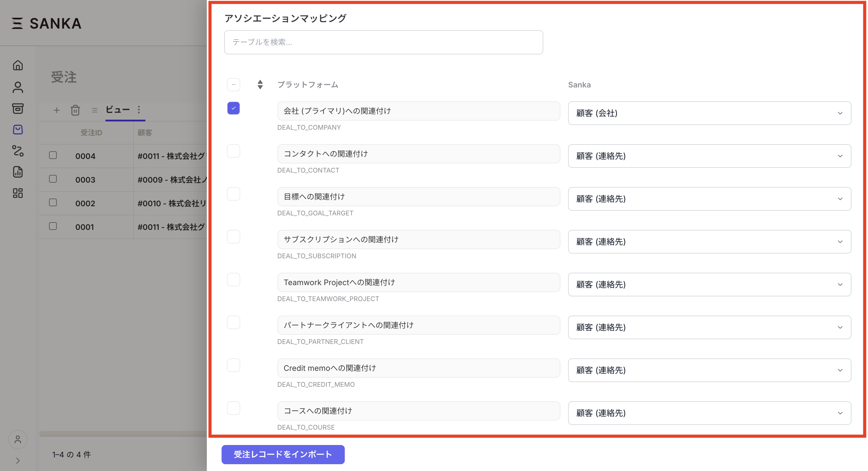868x471 pixels.
Task: Sort the プラットフォーム column with arrows
Action: [260, 85]
